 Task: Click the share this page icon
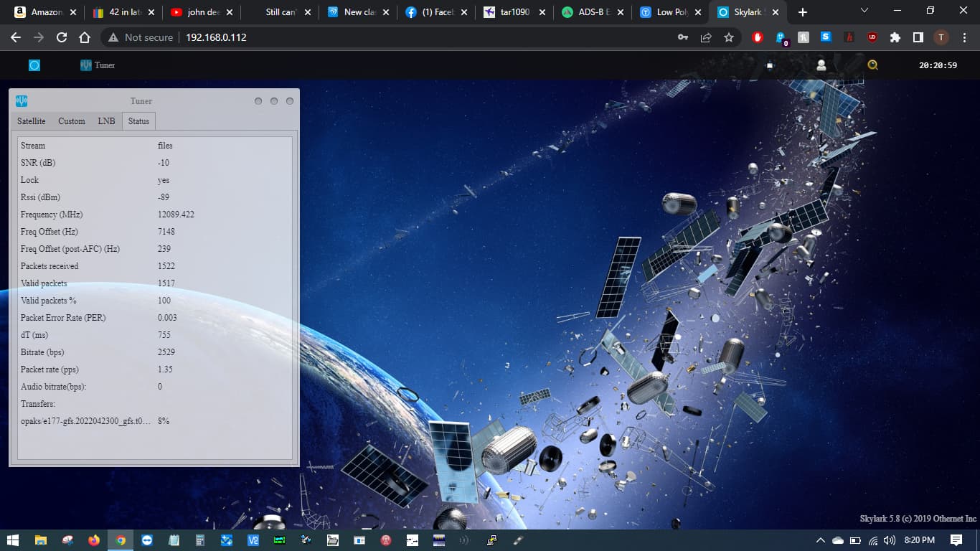(706, 37)
